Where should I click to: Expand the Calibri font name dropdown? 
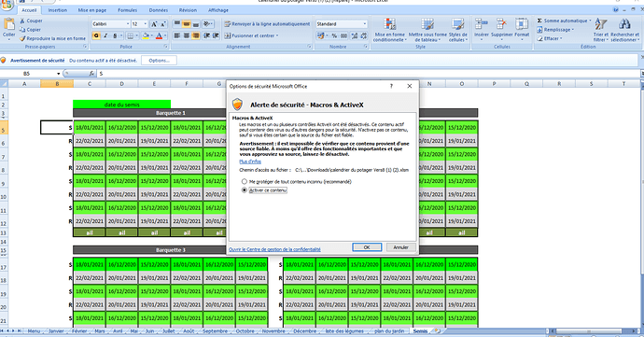(x=128, y=24)
